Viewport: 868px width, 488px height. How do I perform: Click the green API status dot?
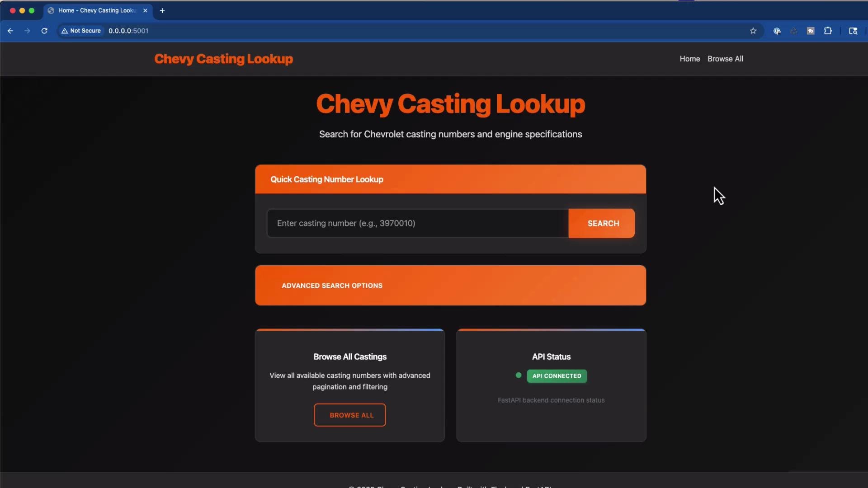pos(519,375)
